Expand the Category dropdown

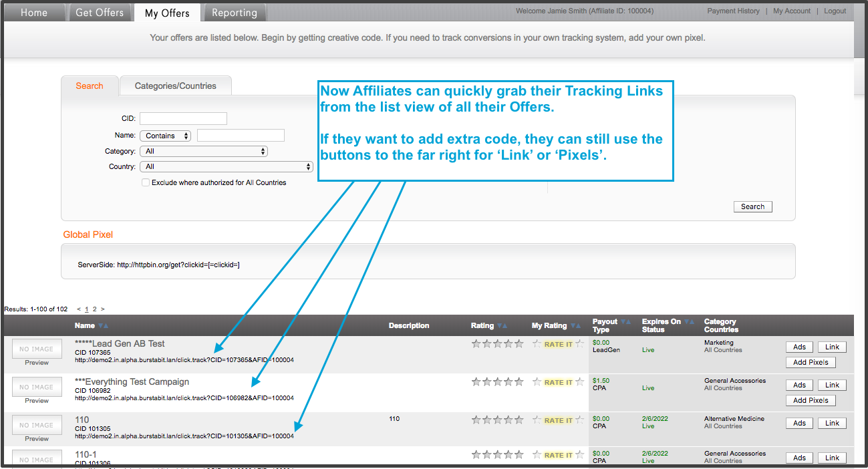click(204, 152)
